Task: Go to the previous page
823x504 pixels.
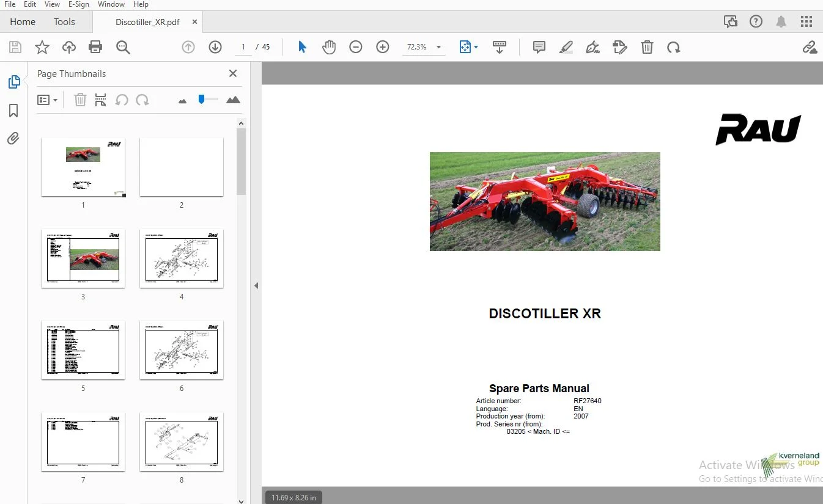Action: [188, 47]
